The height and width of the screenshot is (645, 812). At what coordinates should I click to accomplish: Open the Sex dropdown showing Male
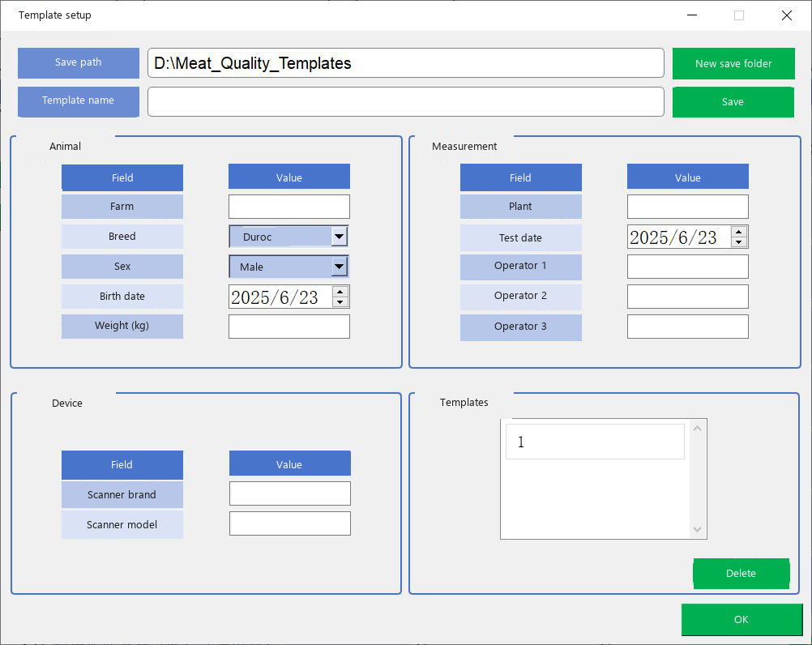coord(288,267)
